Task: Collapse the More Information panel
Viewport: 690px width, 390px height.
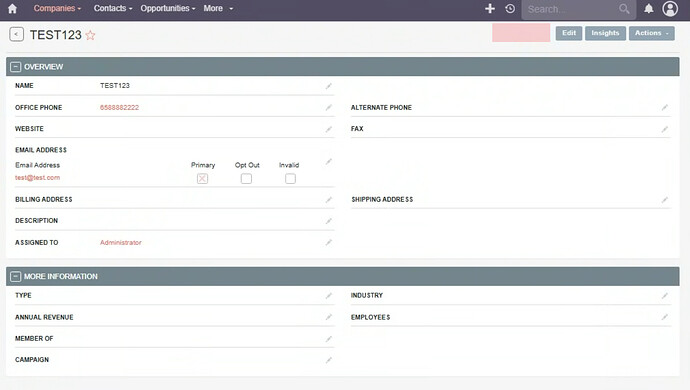Action: click(x=15, y=276)
